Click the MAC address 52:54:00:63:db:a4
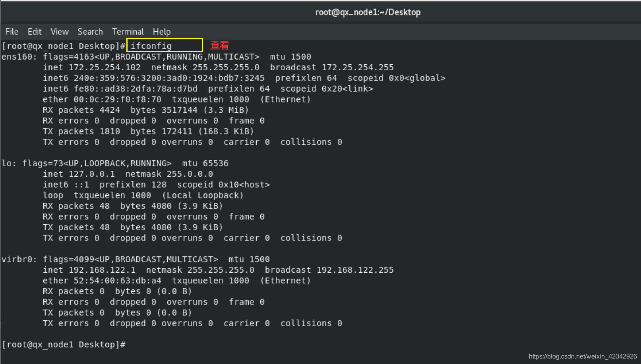This screenshot has height=364, width=641. 118,281
